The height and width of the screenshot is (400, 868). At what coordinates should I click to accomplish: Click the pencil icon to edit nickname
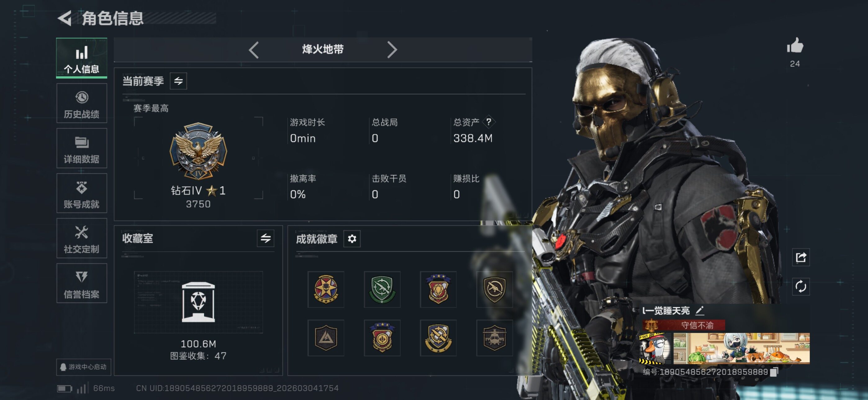(699, 310)
